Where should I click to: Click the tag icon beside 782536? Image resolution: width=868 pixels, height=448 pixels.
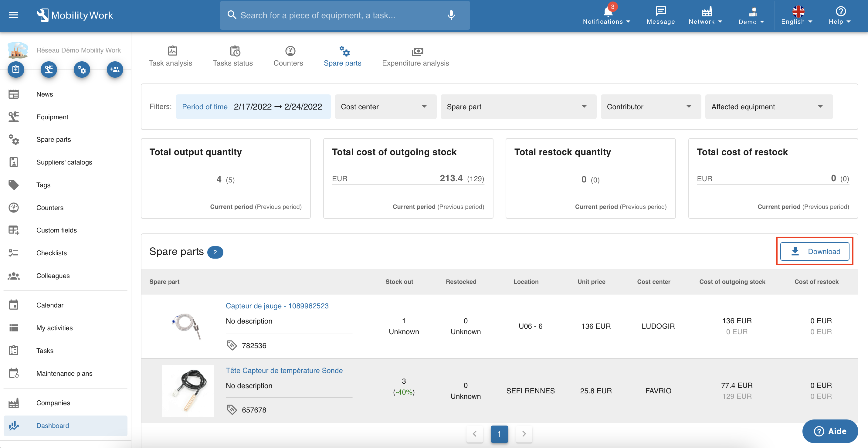click(x=232, y=345)
